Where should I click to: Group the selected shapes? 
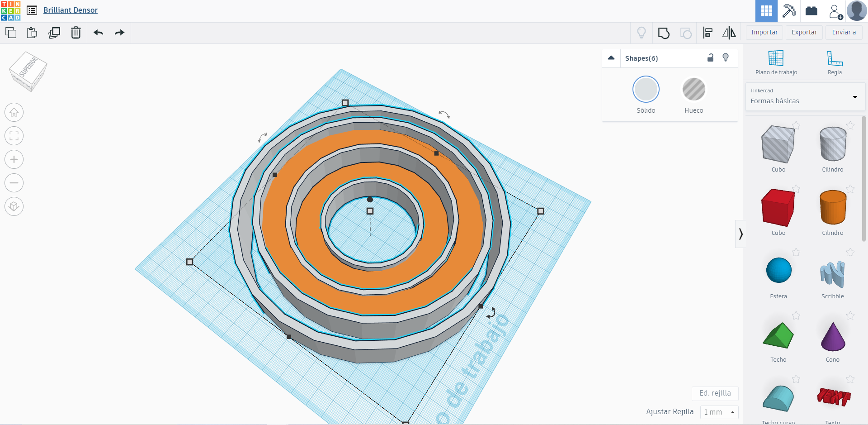664,33
